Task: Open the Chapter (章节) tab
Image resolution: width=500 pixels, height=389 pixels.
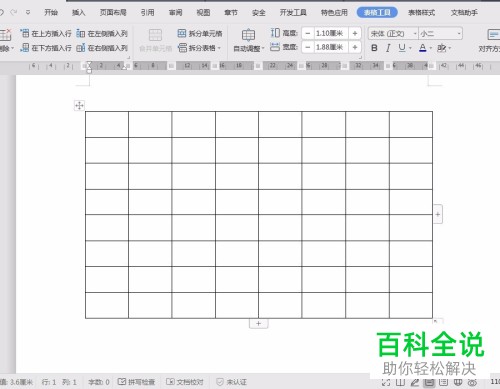Action: pyautogui.click(x=231, y=13)
